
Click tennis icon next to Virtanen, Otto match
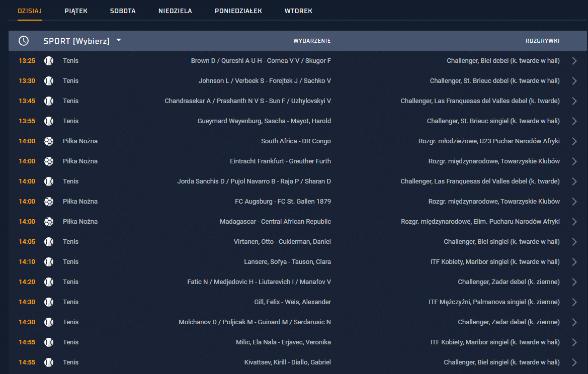(x=49, y=242)
